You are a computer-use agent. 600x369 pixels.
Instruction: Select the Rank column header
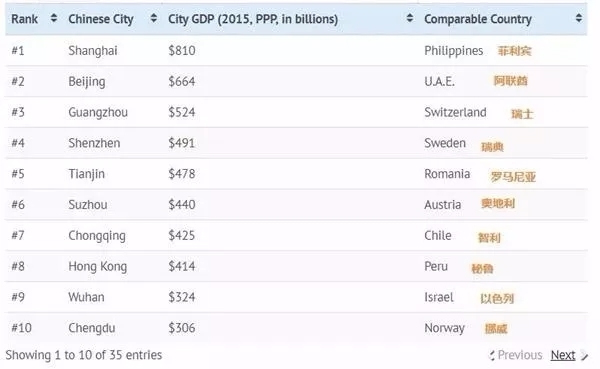coord(24,19)
